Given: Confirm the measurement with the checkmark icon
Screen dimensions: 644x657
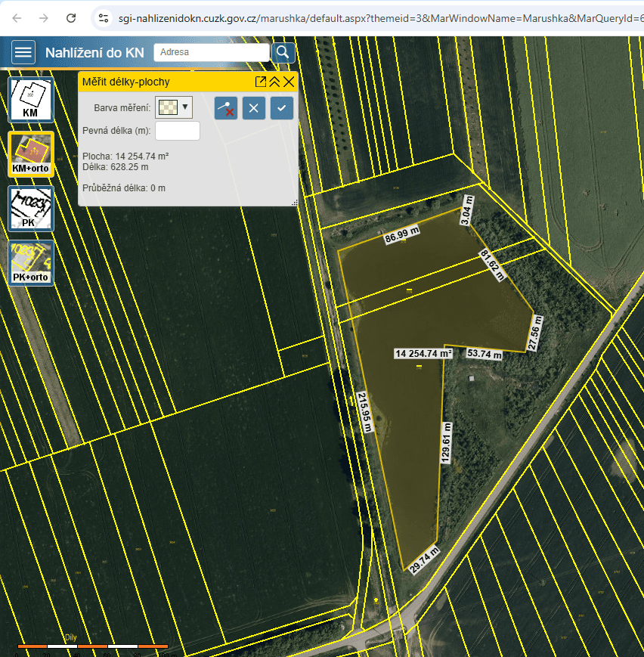Looking at the screenshot, I should (281, 108).
